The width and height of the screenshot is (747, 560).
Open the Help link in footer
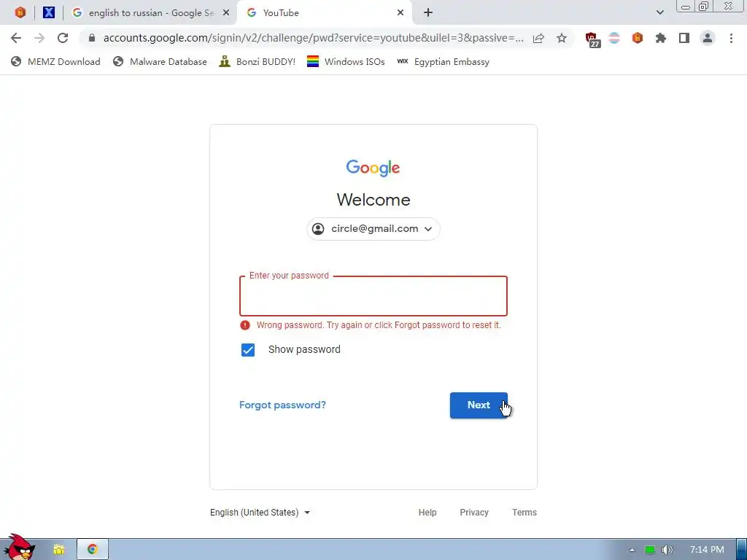pyautogui.click(x=427, y=513)
